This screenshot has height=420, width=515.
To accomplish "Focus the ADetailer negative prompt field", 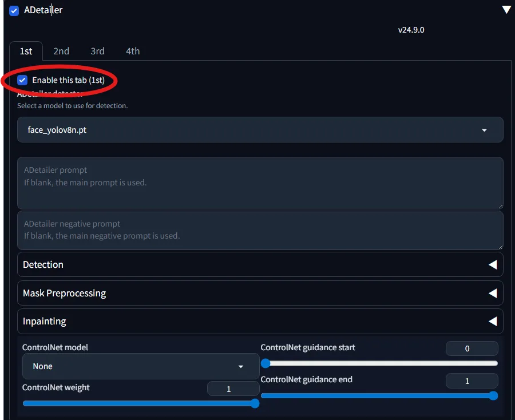I will [x=260, y=230].
